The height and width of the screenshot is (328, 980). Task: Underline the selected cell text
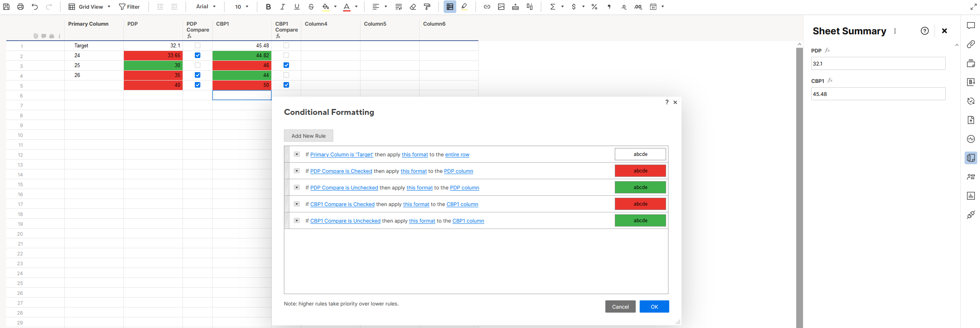(297, 7)
